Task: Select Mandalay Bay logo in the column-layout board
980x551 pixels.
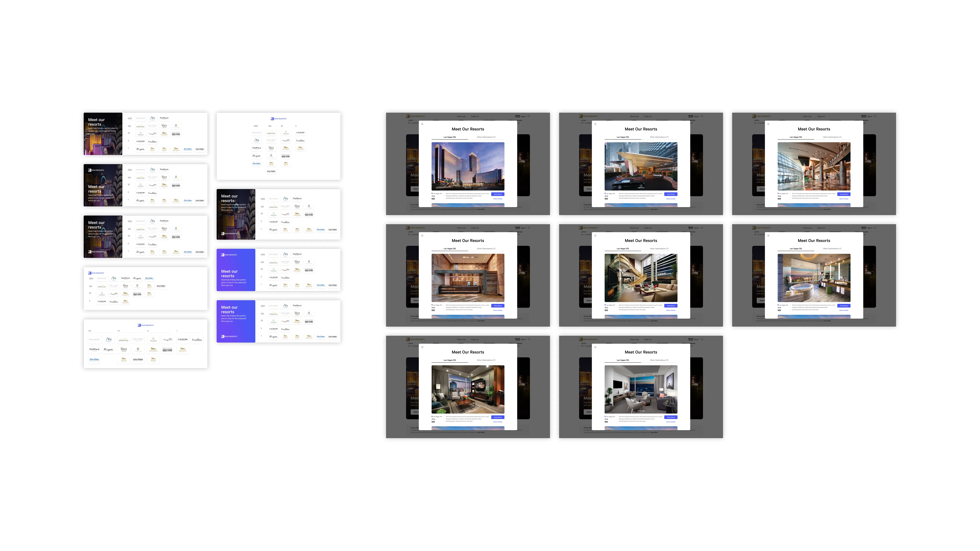Action: pyautogui.click(x=271, y=133)
